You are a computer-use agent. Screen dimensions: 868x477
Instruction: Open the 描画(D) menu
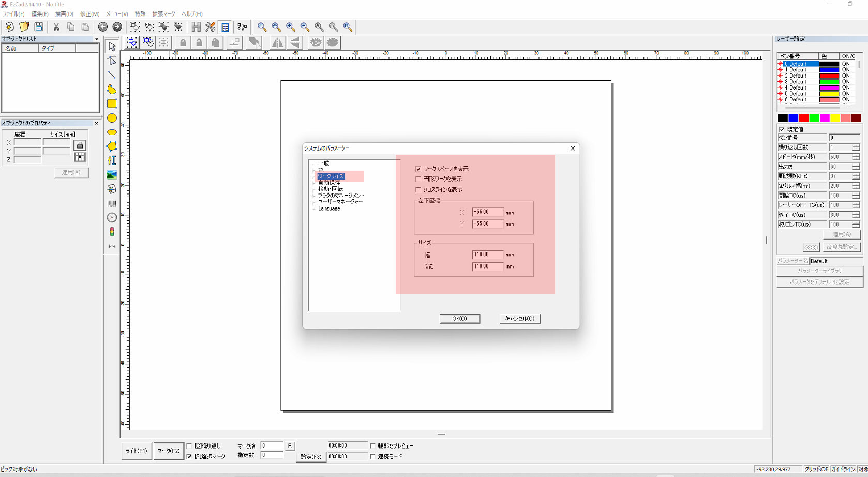pyautogui.click(x=64, y=14)
